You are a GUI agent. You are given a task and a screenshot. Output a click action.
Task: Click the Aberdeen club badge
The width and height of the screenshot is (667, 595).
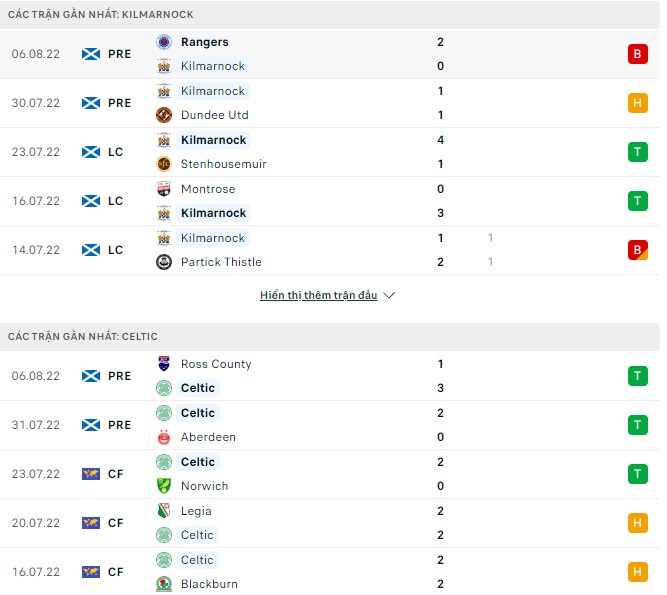click(165, 437)
